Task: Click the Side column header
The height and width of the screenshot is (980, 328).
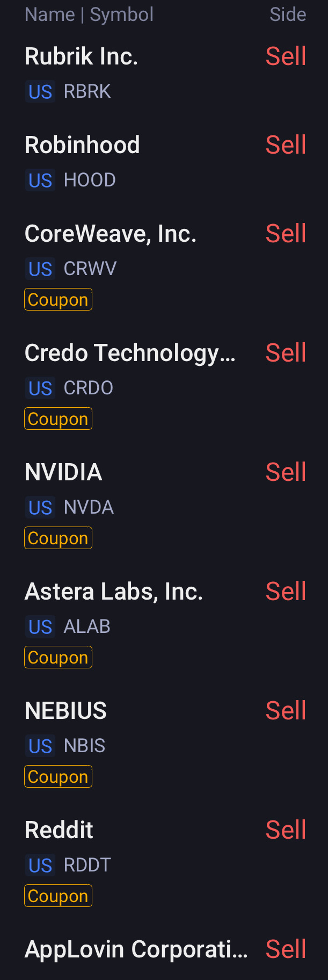Action: pos(288,15)
